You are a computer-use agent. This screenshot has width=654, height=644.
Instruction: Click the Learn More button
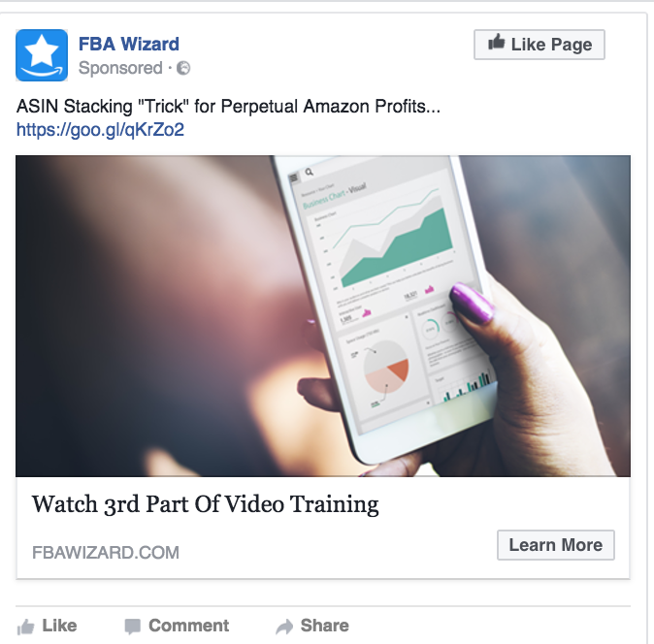[x=556, y=545]
